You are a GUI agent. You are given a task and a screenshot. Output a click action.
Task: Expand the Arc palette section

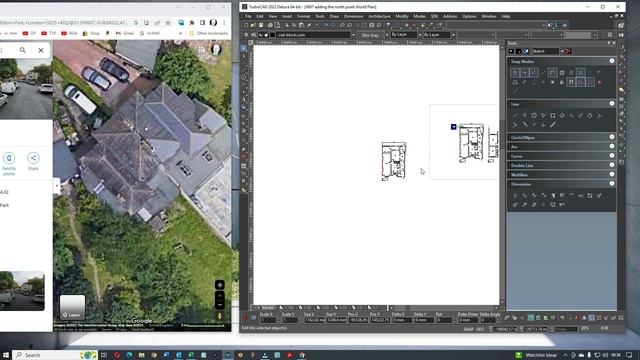coord(611,147)
